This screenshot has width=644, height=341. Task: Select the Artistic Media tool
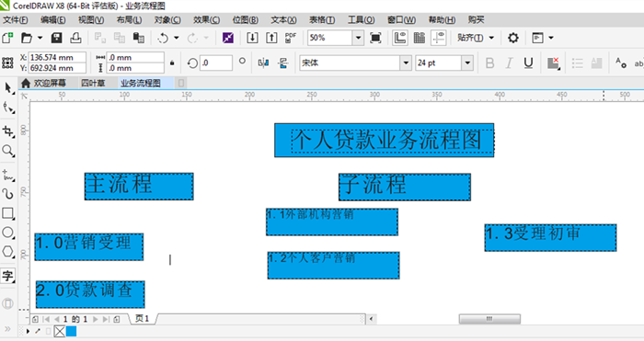(x=8, y=193)
